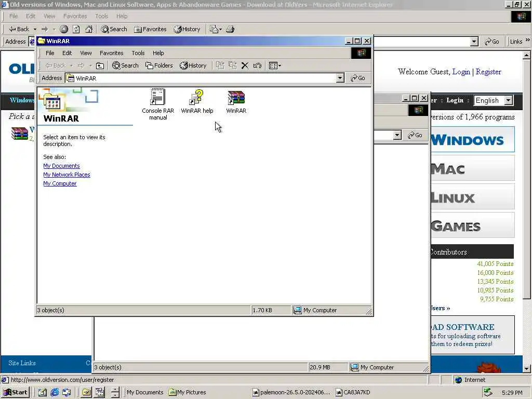Open My Pictures taskbar toolbar

pyautogui.click(x=188, y=392)
